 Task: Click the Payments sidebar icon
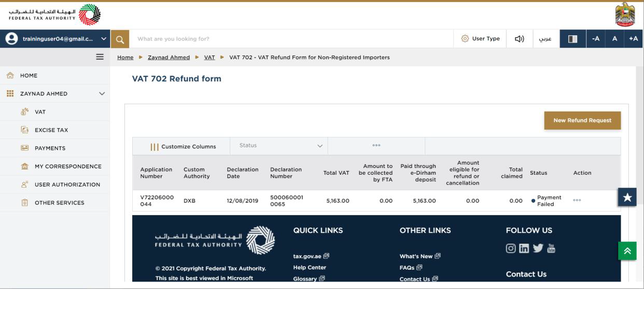[x=24, y=148]
